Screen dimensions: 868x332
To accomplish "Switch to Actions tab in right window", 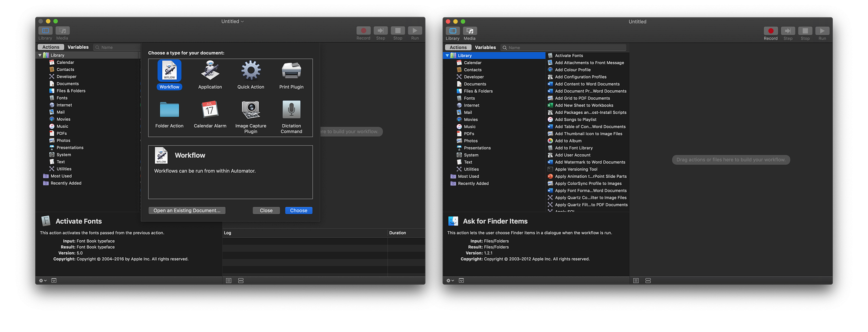I will tap(458, 47).
